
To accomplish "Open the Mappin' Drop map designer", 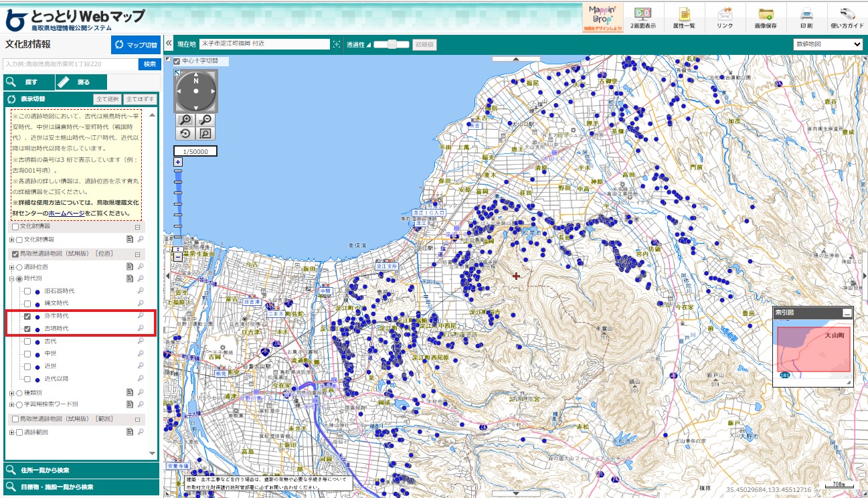I will point(603,17).
